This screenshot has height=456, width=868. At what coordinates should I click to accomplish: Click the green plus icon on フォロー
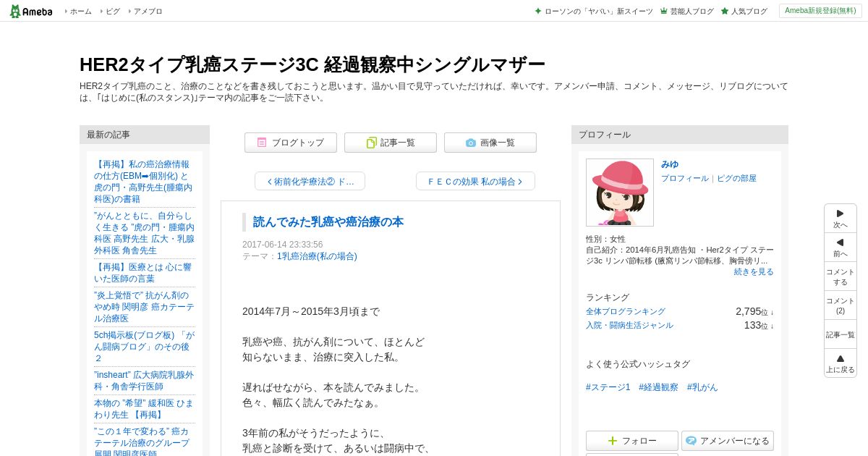pyautogui.click(x=613, y=441)
